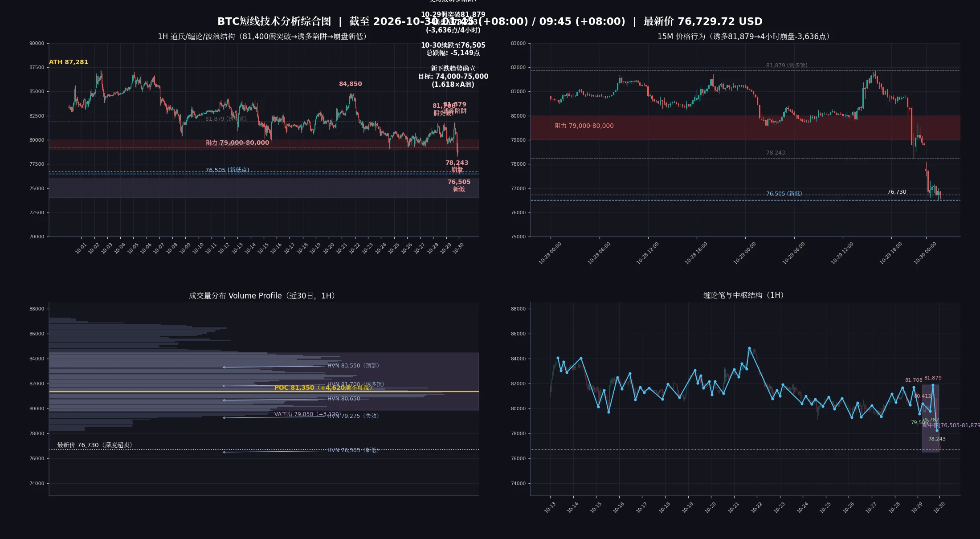
Task: Click the '76,730' price label in 15M chart
Action: click(897, 192)
